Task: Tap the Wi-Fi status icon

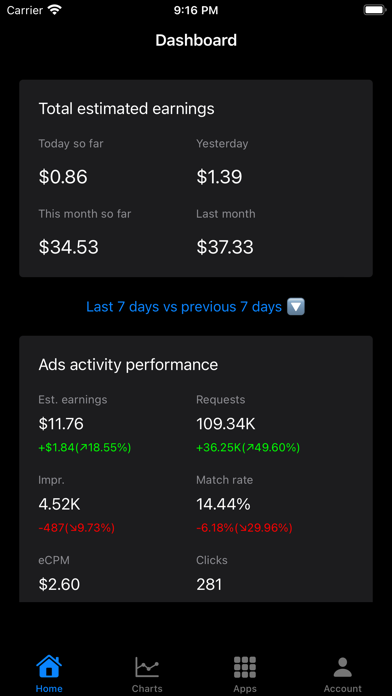Action: (55, 10)
